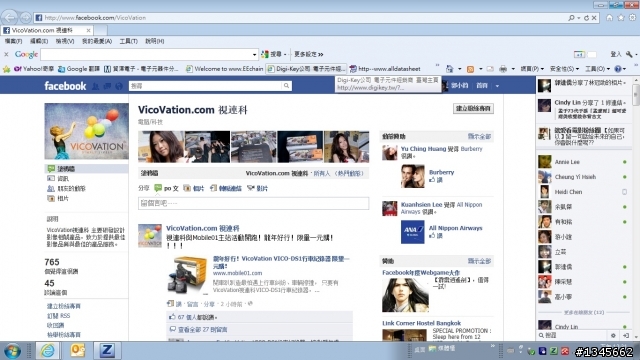Close the VicoVation.com browser tab
The image size is (640, 360).
pyautogui.click(x=88, y=30)
